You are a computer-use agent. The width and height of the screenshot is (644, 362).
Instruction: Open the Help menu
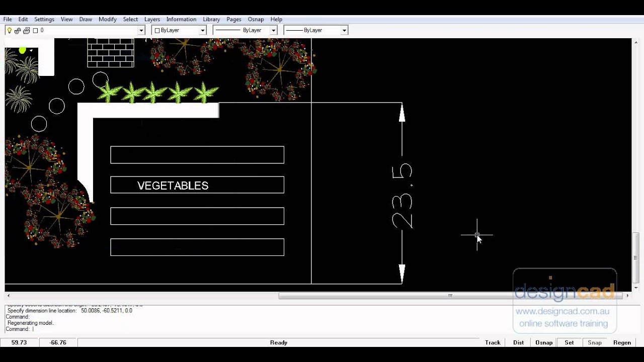point(276,19)
